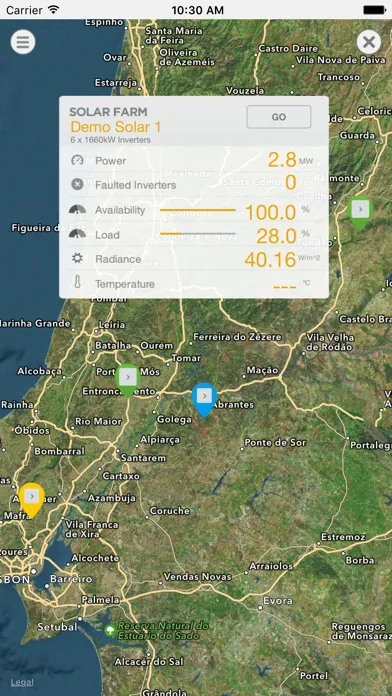Select the green map pin near Entroncamento
Screen dimensions: 392x696
click(x=128, y=380)
